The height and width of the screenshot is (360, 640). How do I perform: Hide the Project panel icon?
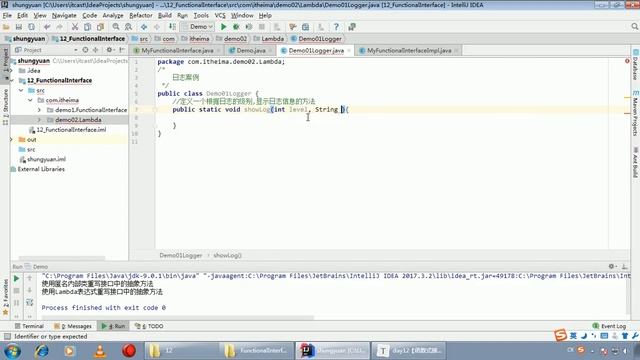point(122,50)
